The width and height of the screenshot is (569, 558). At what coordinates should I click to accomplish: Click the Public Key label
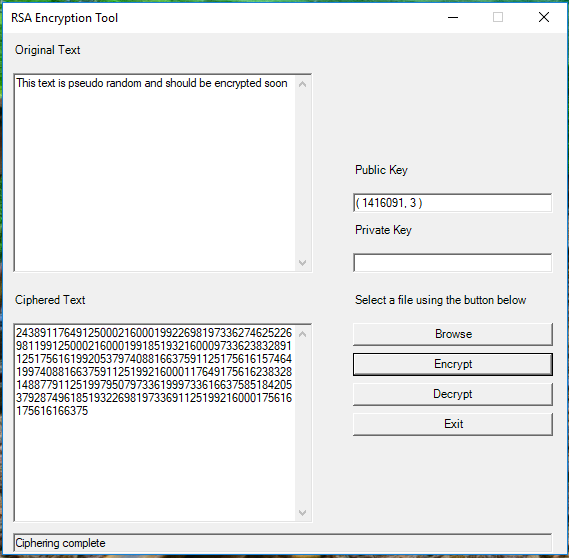[381, 170]
